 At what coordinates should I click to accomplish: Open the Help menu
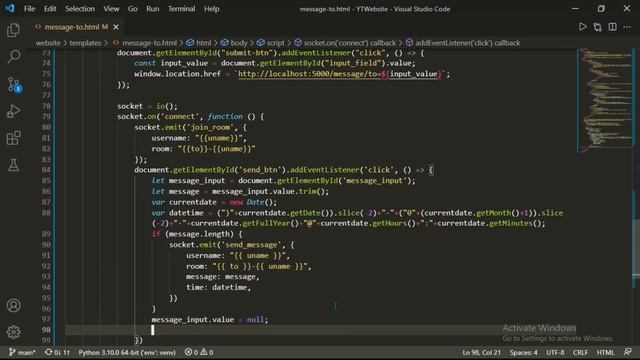(211, 9)
